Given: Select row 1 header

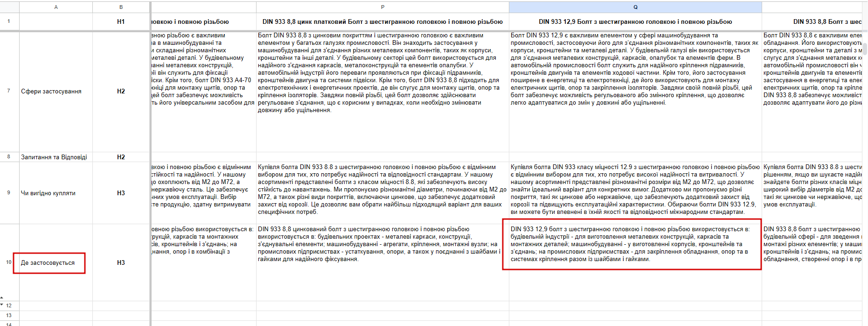Looking at the screenshot, I should click(9, 21).
